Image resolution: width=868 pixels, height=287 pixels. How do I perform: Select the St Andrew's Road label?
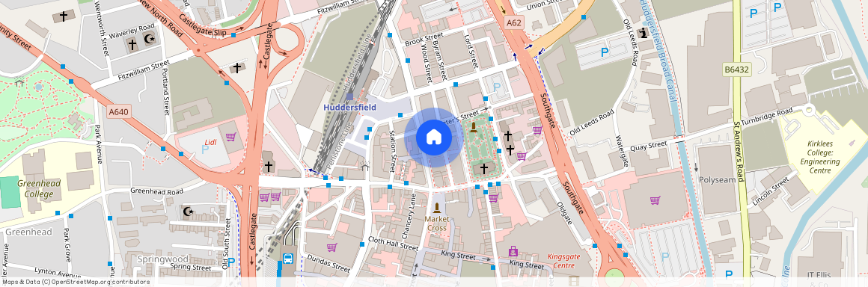click(x=739, y=152)
